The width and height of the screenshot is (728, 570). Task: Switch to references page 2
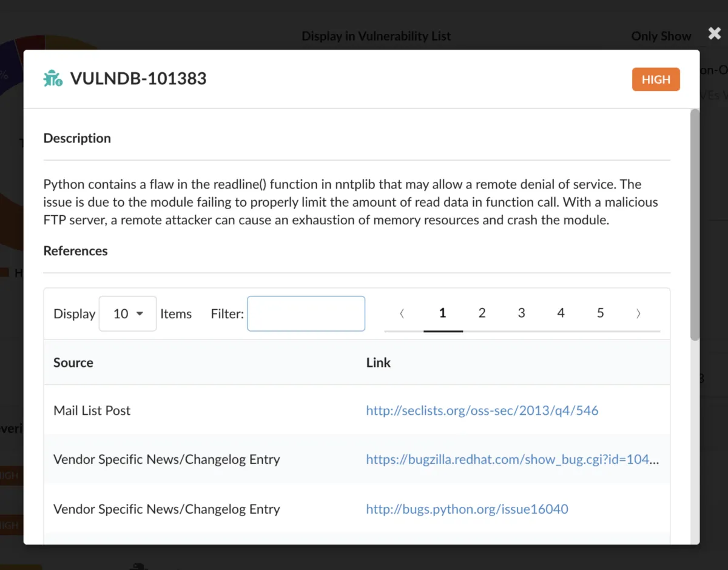pyautogui.click(x=482, y=313)
